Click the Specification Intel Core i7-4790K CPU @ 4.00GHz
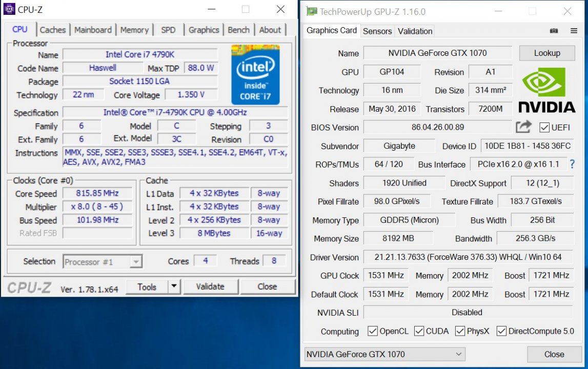 pyautogui.click(x=175, y=112)
